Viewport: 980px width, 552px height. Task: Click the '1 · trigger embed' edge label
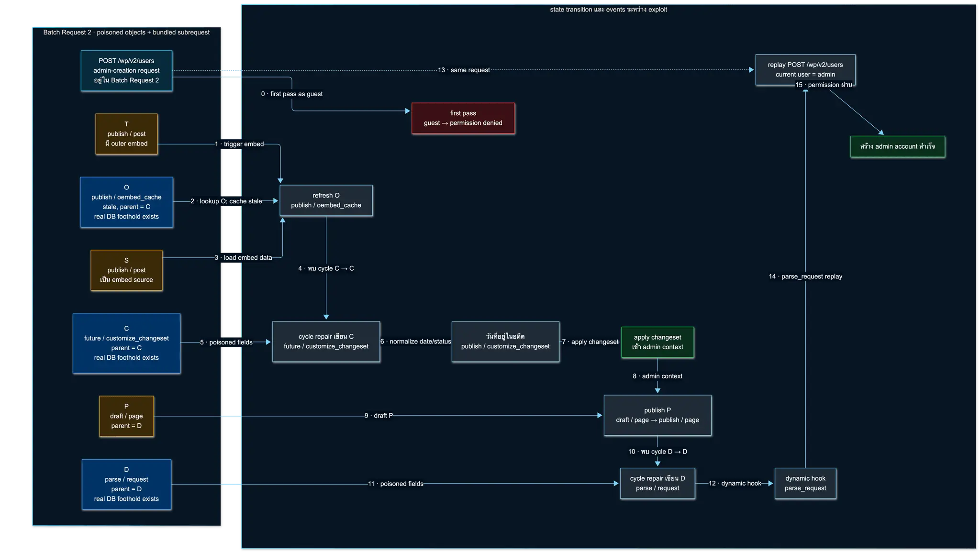239,144
